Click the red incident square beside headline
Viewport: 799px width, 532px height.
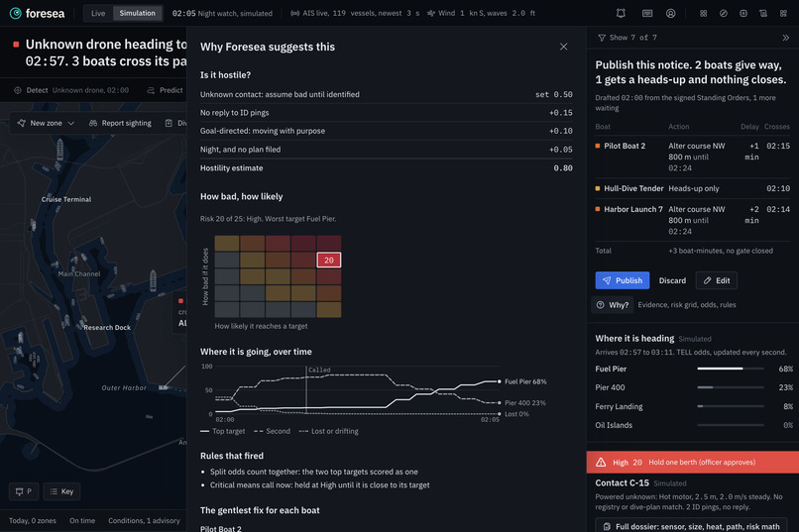pos(16,45)
